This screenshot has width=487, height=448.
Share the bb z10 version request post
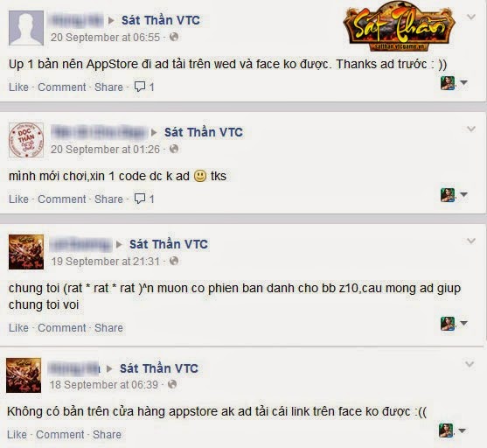(x=108, y=327)
